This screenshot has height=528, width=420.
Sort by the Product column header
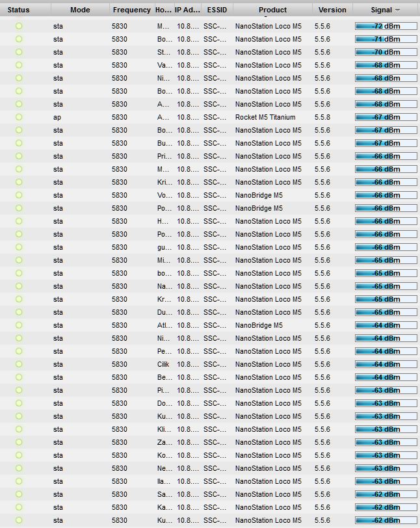coord(273,10)
